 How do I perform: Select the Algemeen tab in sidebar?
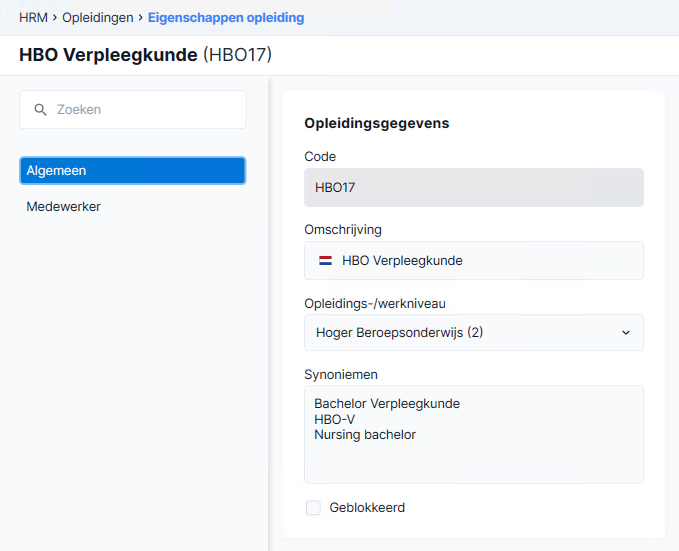pyautogui.click(x=133, y=171)
